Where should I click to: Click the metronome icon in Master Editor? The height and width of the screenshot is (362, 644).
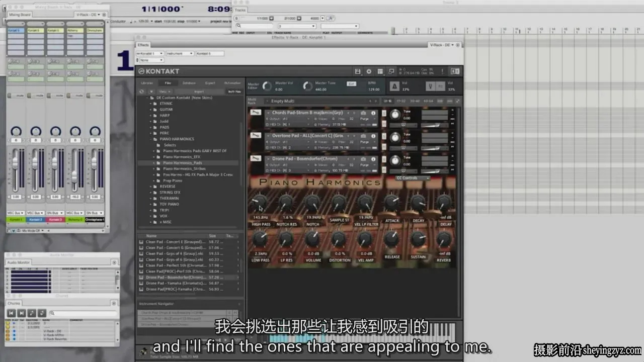tap(395, 86)
